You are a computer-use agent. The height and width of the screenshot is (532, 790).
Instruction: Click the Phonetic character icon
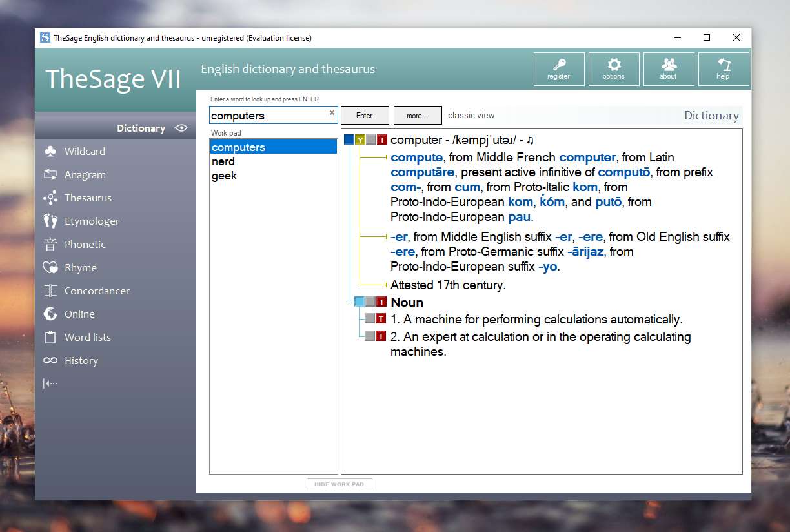point(50,244)
